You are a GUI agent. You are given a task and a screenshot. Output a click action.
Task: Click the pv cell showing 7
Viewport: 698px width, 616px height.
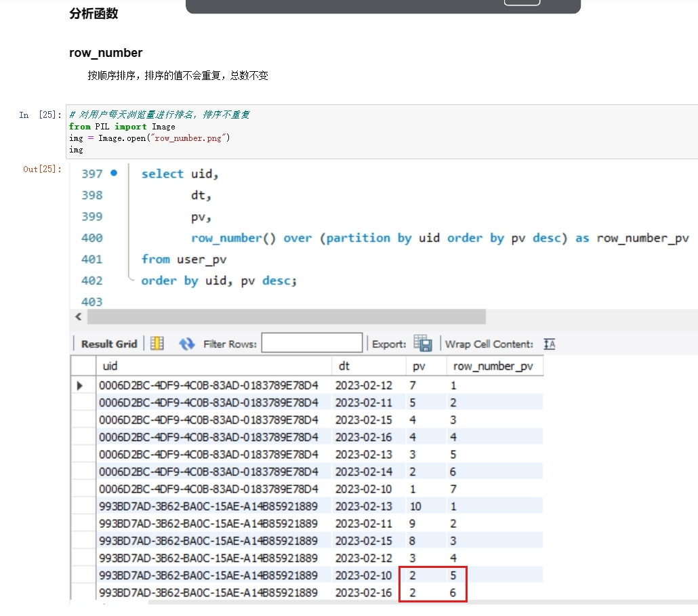pos(426,385)
